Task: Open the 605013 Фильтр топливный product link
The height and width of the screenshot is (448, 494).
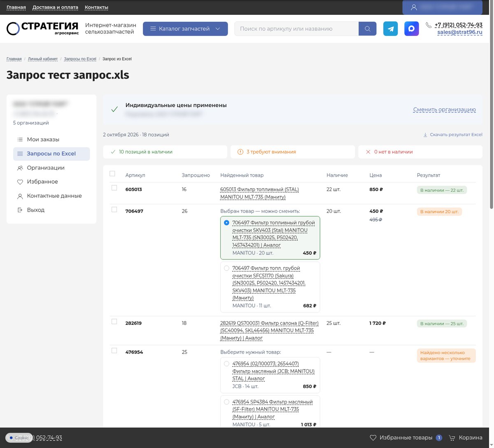Action: click(x=259, y=194)
